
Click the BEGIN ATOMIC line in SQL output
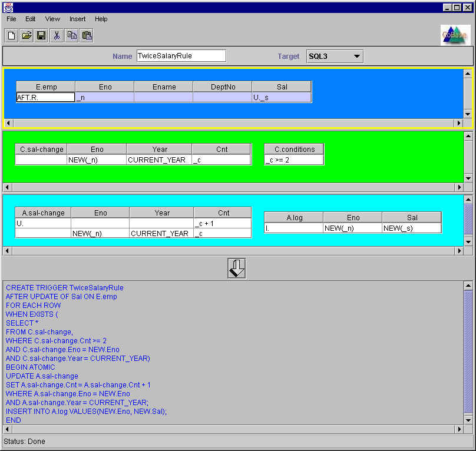[x=31, y=367]
